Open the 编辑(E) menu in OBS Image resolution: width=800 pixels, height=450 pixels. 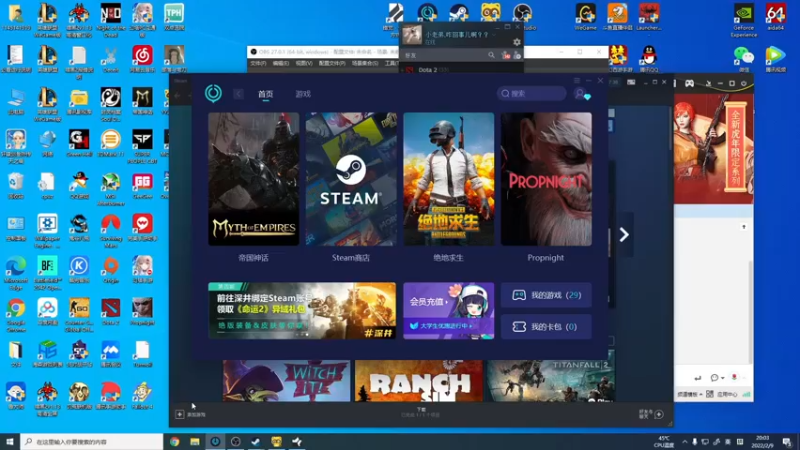tap(281, 63)
